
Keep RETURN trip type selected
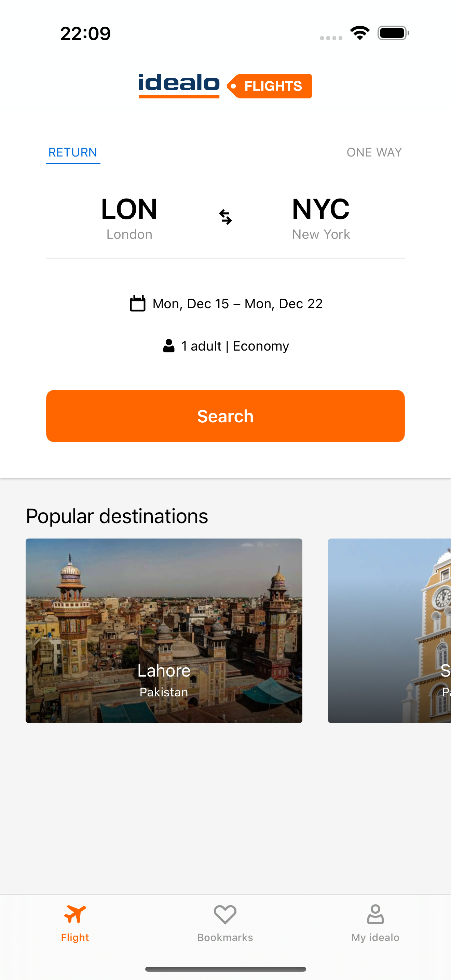(x=73, y=152)
